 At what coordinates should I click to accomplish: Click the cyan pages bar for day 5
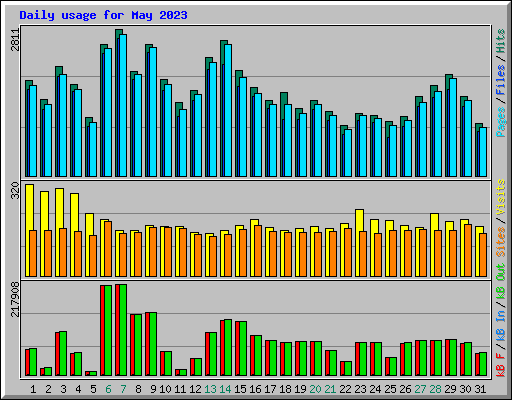tap(93, 149)
